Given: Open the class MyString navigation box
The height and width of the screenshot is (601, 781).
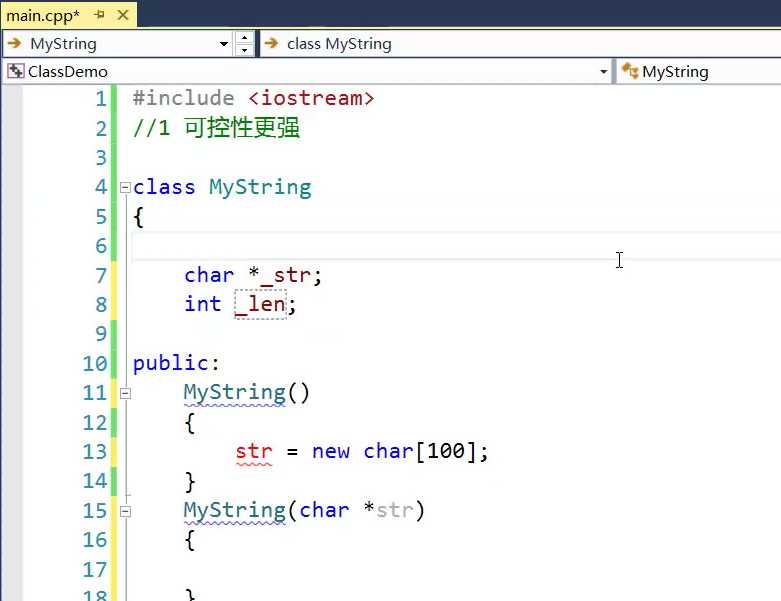Looking at the screenshot, I should tap(521, 44).
